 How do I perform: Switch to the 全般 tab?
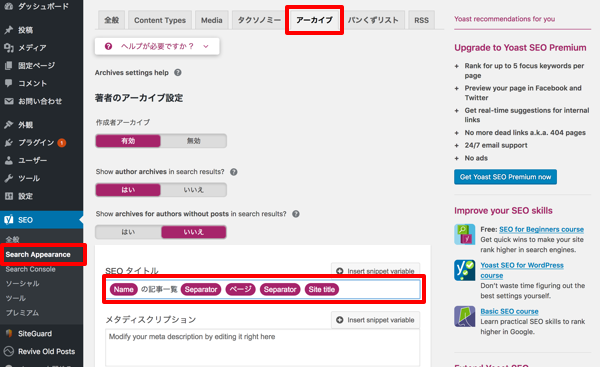[111, 20]
